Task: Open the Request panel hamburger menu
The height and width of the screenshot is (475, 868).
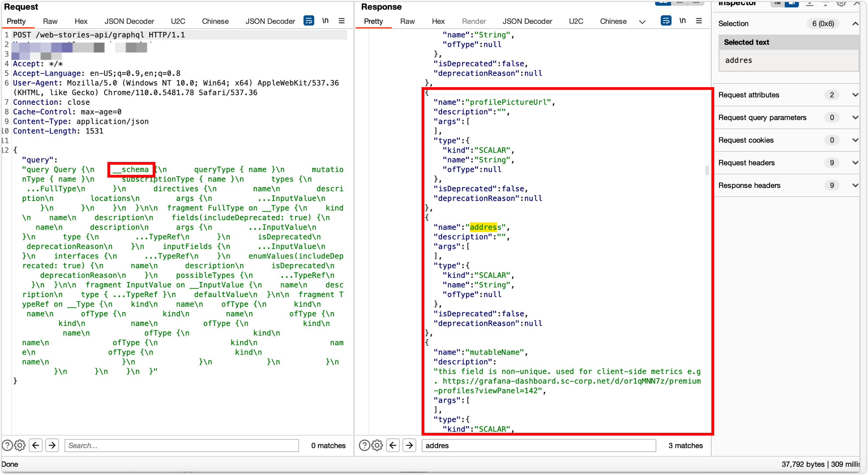Action: [342, 21]
